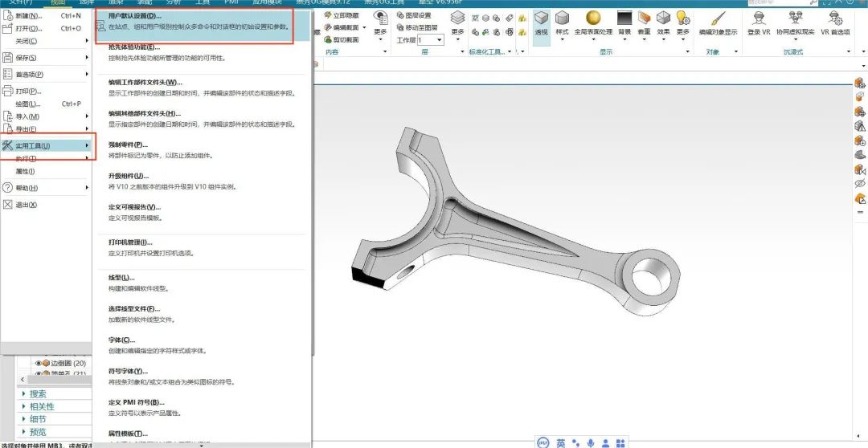The image size is (868, 448).
Task: Click left scroll arrow in navigator
Action: [23, 380]
